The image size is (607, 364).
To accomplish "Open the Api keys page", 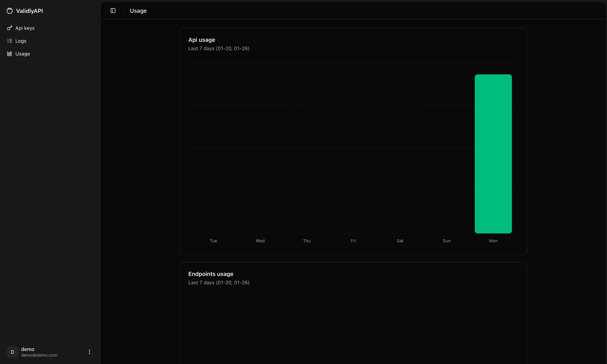I will (25, 28).
